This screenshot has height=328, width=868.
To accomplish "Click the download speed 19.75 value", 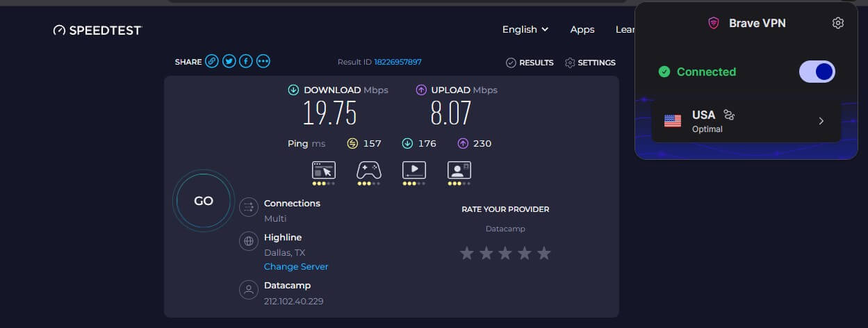I will (329, 113).
